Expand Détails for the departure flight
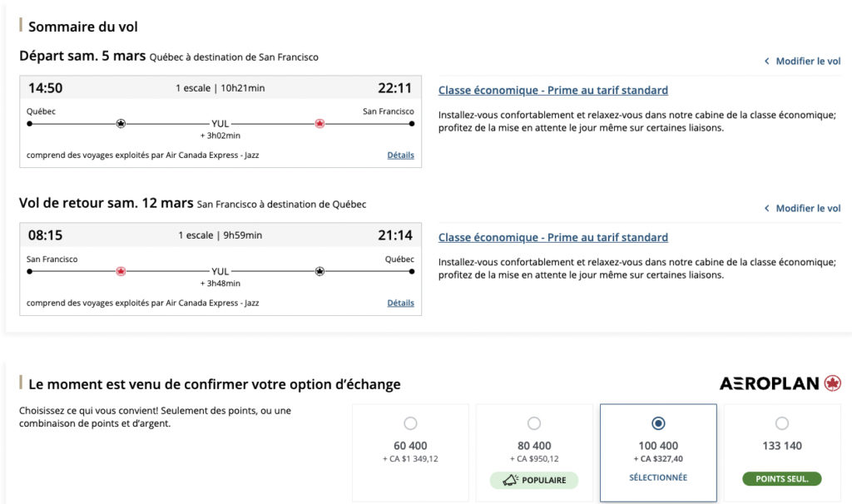852x504 pixels. pos(400,156)
